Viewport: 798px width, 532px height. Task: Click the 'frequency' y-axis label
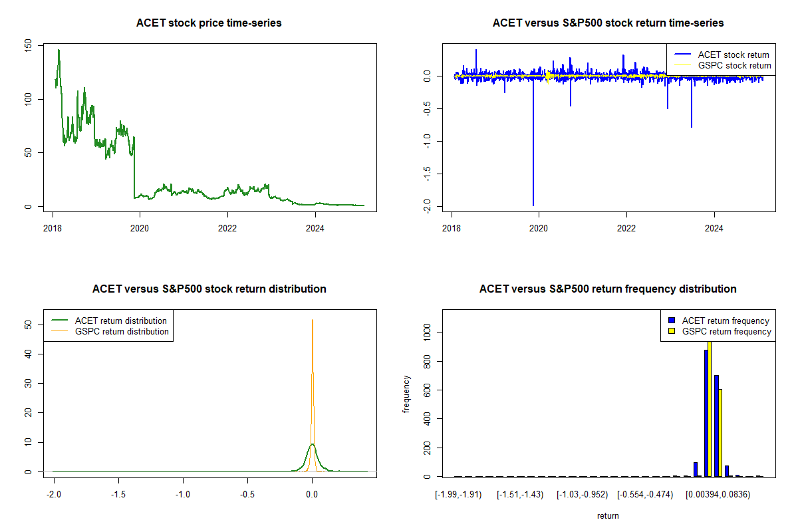(406, 394)
